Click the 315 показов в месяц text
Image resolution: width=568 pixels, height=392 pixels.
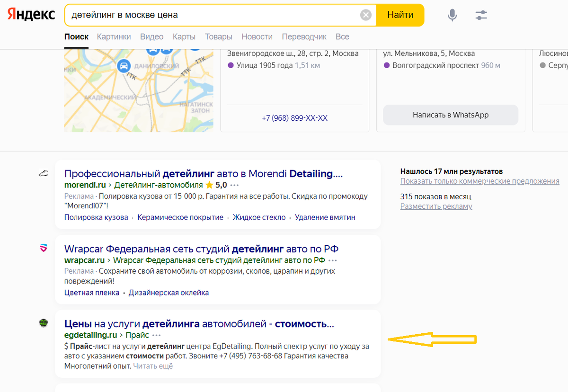click(435, 196)
